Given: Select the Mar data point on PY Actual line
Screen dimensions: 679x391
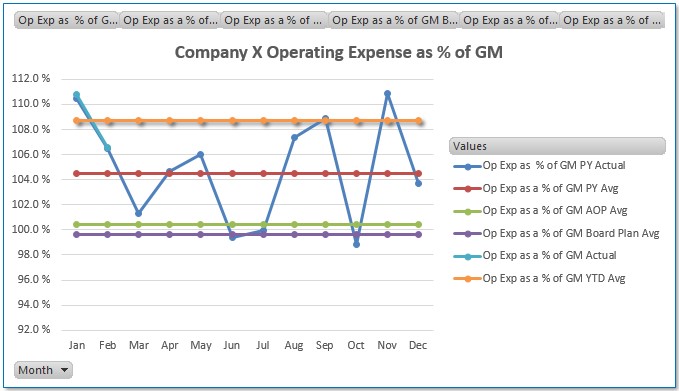Looking at the screenshot, I should 139,213.
